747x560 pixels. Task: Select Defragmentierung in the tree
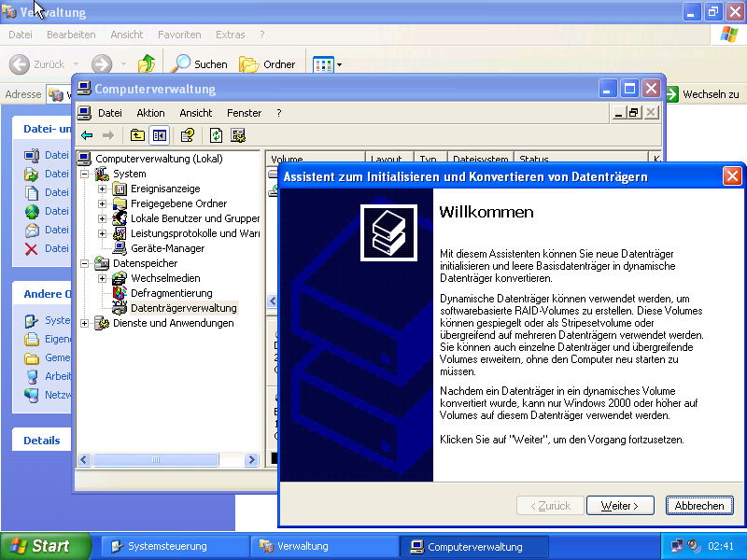click(x=171, y=293)
